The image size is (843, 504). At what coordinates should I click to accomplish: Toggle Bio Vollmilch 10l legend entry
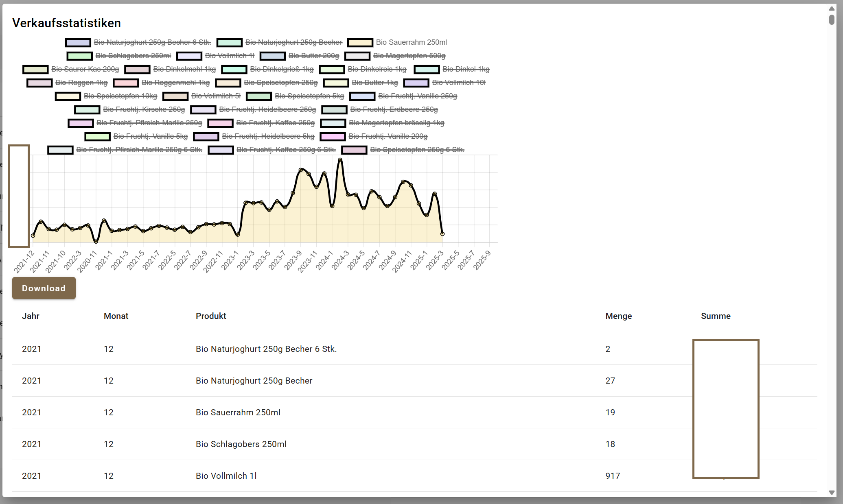point(458,83)
